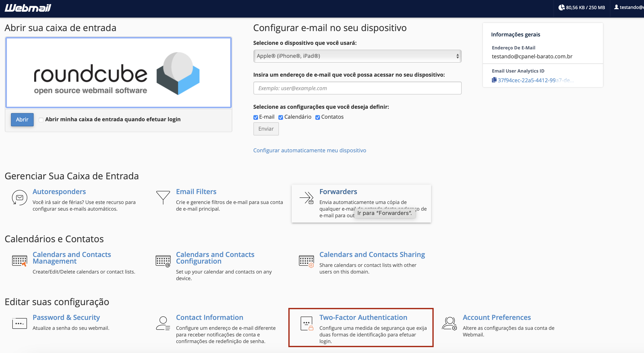Open Contact Information link
This screenshot has width=644, height=353.
click(x=209, y=317)
